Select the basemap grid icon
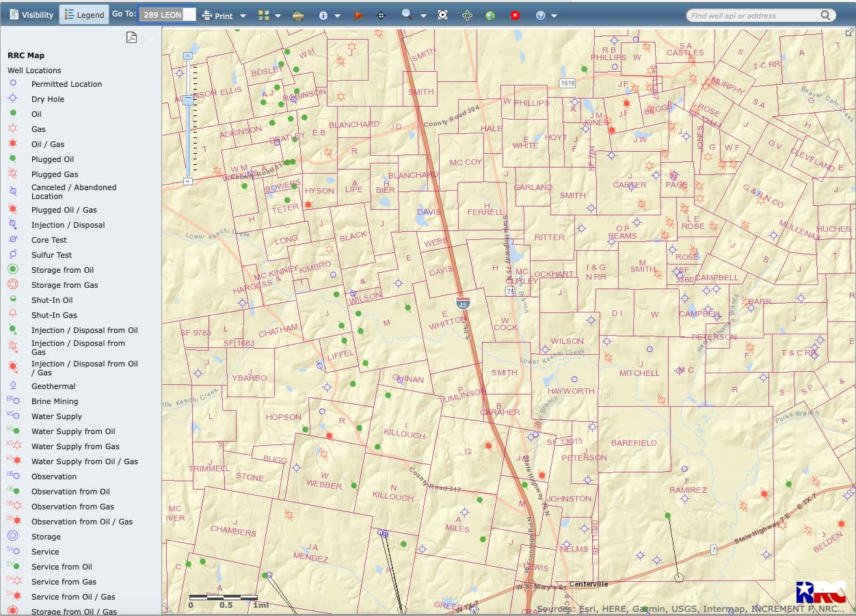The width and height of the screenshot is (856, 616). 264,15
